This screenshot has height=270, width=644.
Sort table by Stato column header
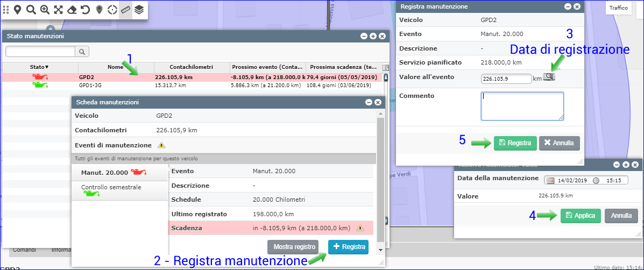39,67
